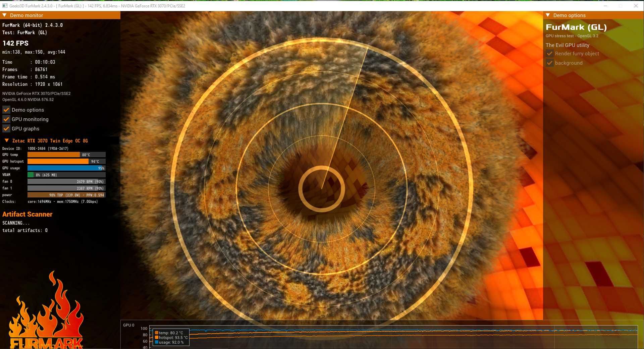644x349 pixels.
Task: Click the orange temp legend swatch
Action: [157, 333]
